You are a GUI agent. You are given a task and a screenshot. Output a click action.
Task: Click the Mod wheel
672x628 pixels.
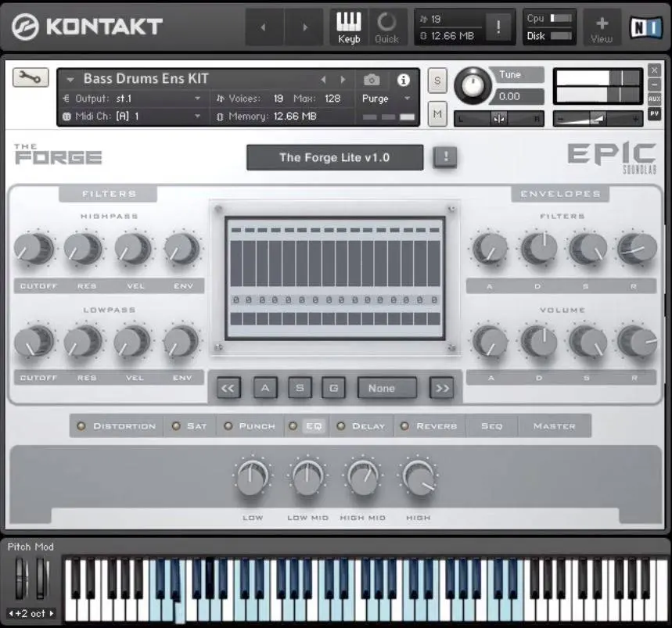(x=41, y=577)
